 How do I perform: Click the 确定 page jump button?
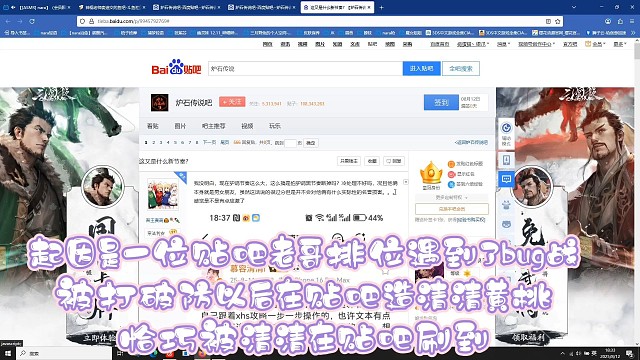311,143
